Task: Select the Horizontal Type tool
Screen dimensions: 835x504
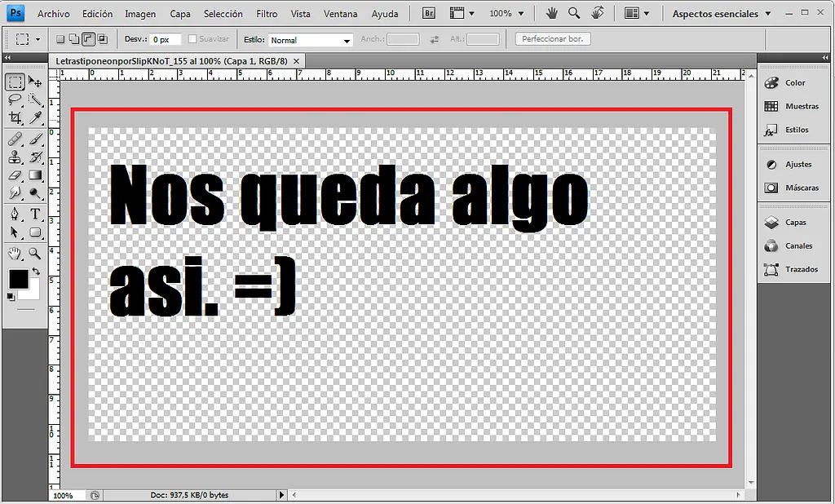Action: [x=36, y=214]
